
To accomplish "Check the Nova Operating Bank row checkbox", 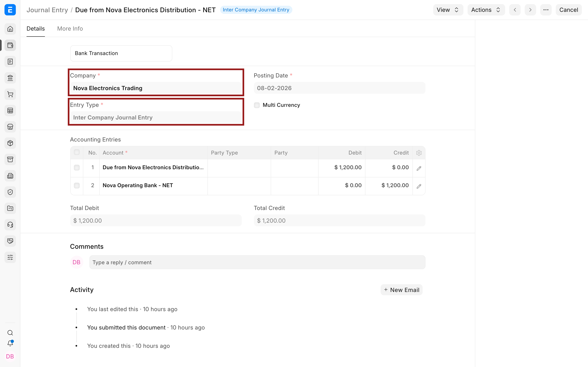I will [77, 186].
